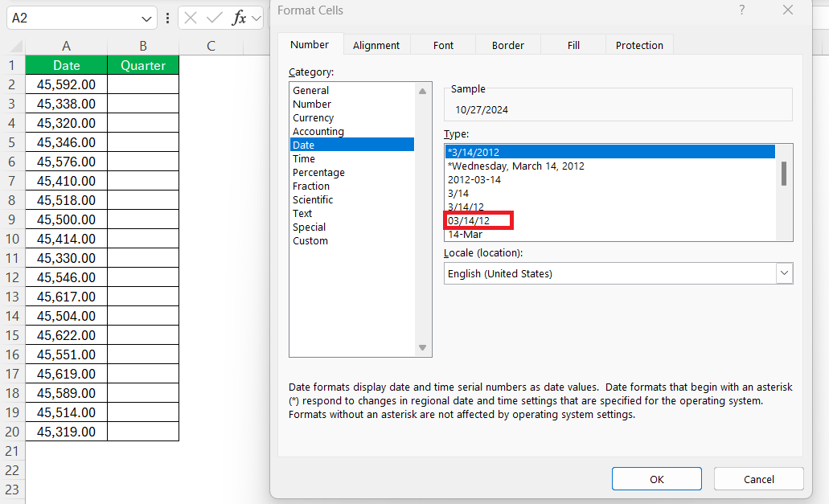Select cell with 45,592.00
This screenshot has width=829, height=504.
[66, 84]
